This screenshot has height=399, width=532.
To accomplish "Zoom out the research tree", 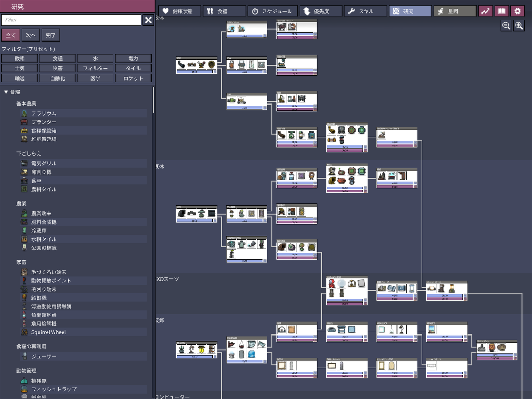I will 506,26.
